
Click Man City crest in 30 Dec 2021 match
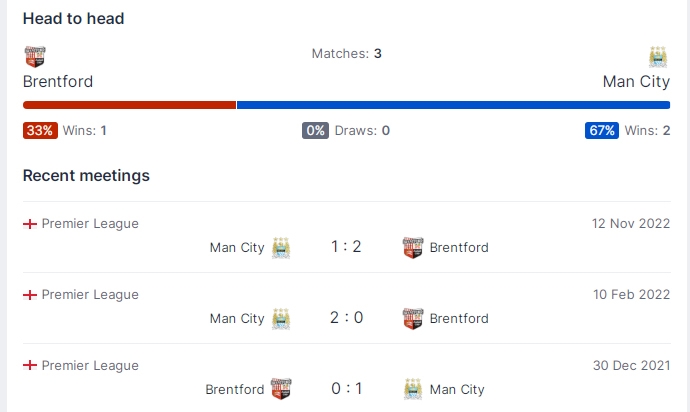pyautogui.click(x=413, y=389)
